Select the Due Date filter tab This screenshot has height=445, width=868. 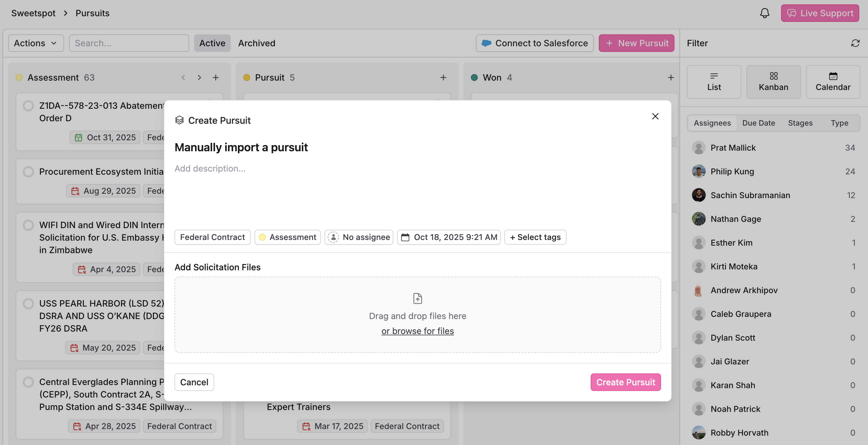(758, 123)
